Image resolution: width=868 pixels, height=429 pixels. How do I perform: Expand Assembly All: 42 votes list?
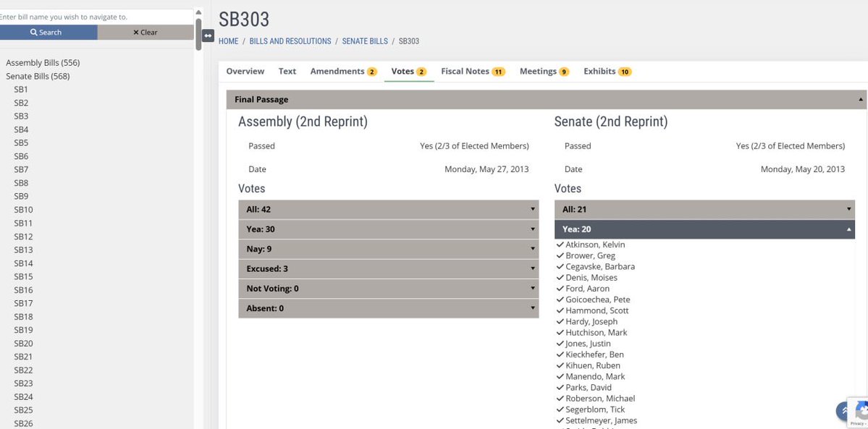[388, 209]
